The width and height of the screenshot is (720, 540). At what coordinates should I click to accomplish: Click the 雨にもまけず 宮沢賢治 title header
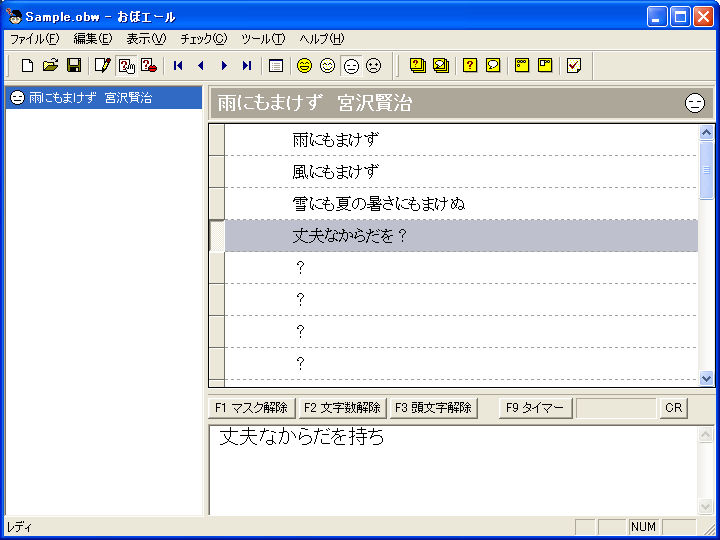coord(461,103)
